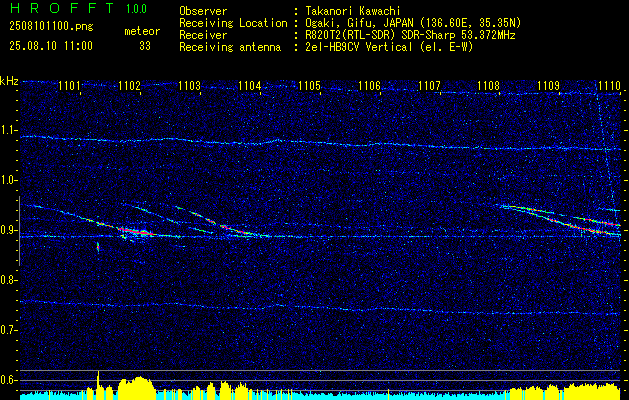629x400 pixels.
Task: Click time marker 1106
Action: [369, 85]
